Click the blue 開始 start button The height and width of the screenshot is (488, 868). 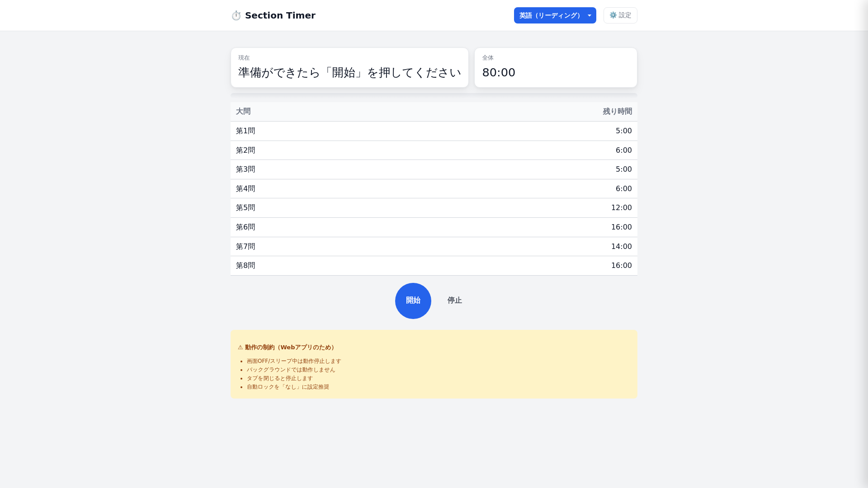pyautogui.click(x=413, y=300)
